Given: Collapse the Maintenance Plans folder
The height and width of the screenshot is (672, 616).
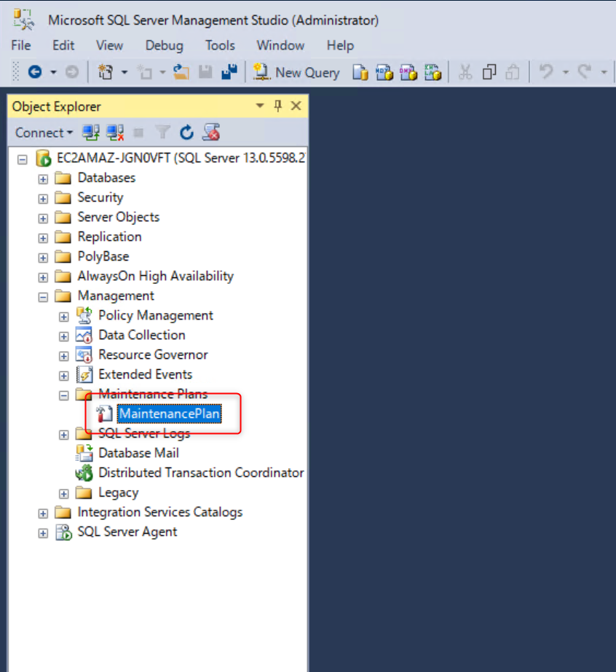Looking at the screenshot, I should click(64, 395).
